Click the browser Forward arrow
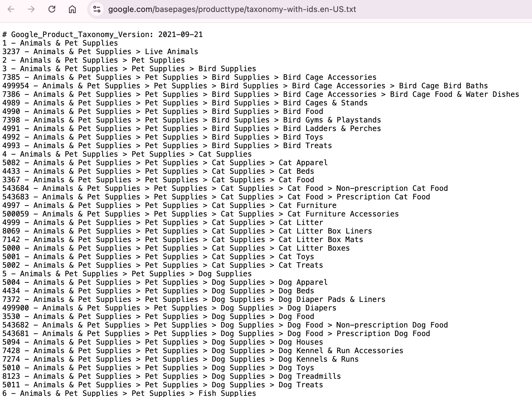The width and height of the screenshot is (532, 397). 31,9
